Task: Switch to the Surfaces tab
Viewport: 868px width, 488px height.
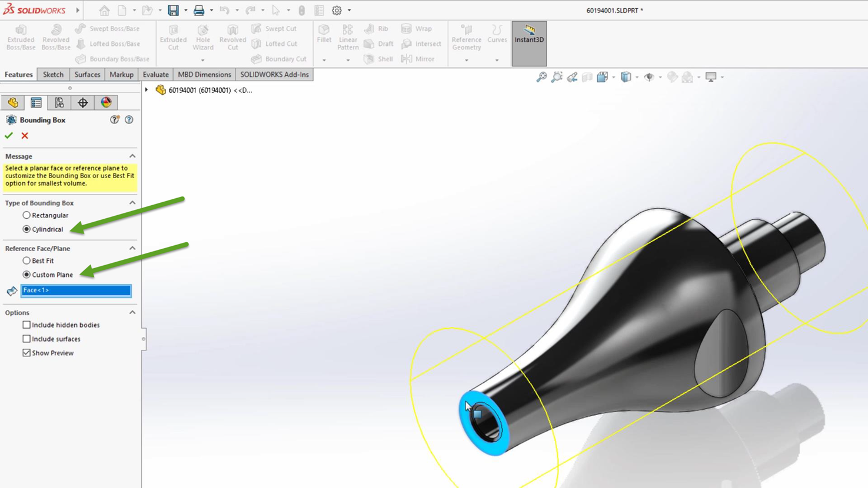Action: point(87,75)
